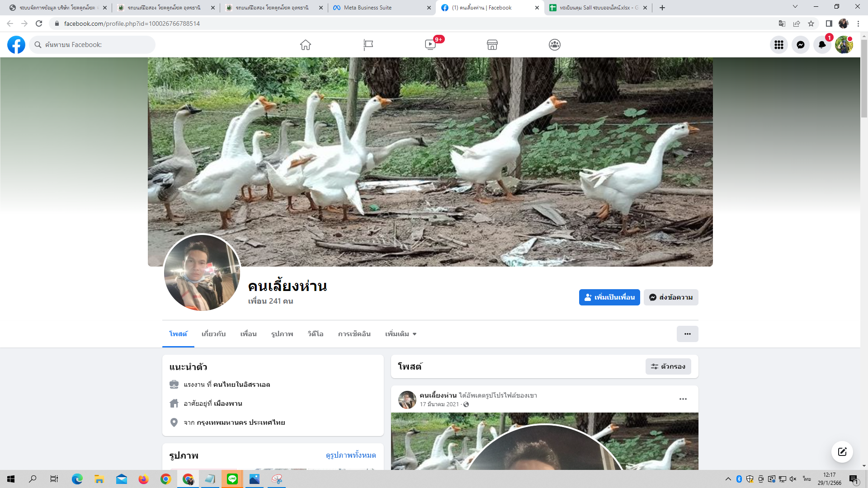Image resolution: width=868 pixels, height=488 pixels.
Task: Open notifications bell icon
Action: click(x=822, y=45)
